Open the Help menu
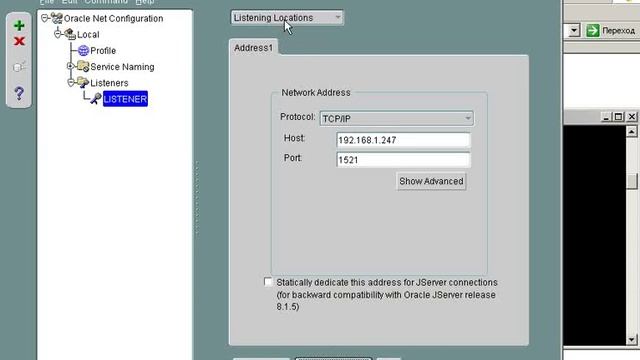Screen dimensions: 640x360 145,2
